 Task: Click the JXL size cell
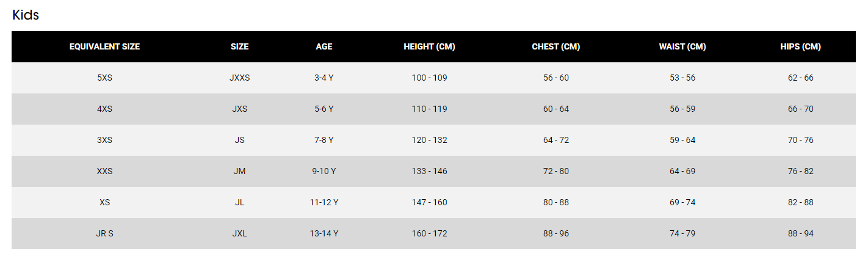coord(239,233)
